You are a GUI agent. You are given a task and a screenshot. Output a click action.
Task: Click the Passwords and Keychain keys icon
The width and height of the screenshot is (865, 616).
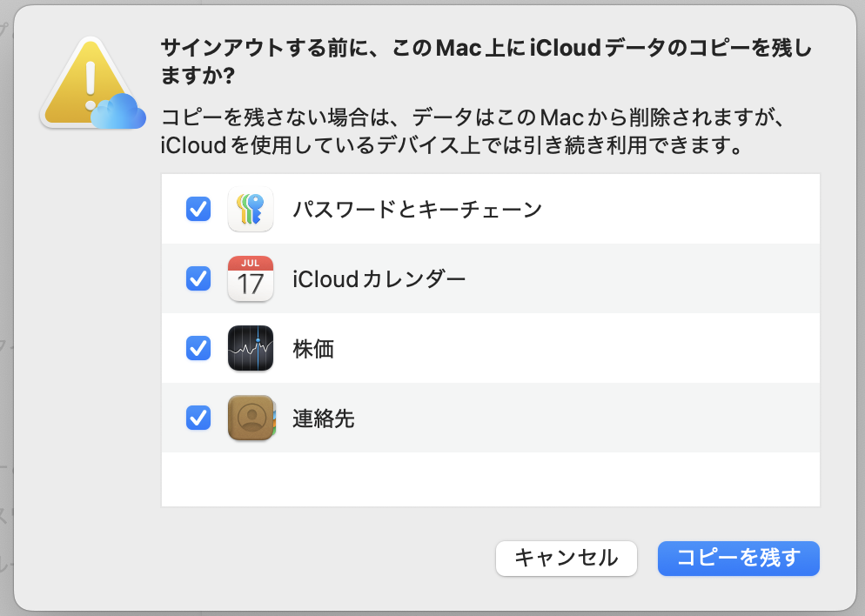pos(251,210)
